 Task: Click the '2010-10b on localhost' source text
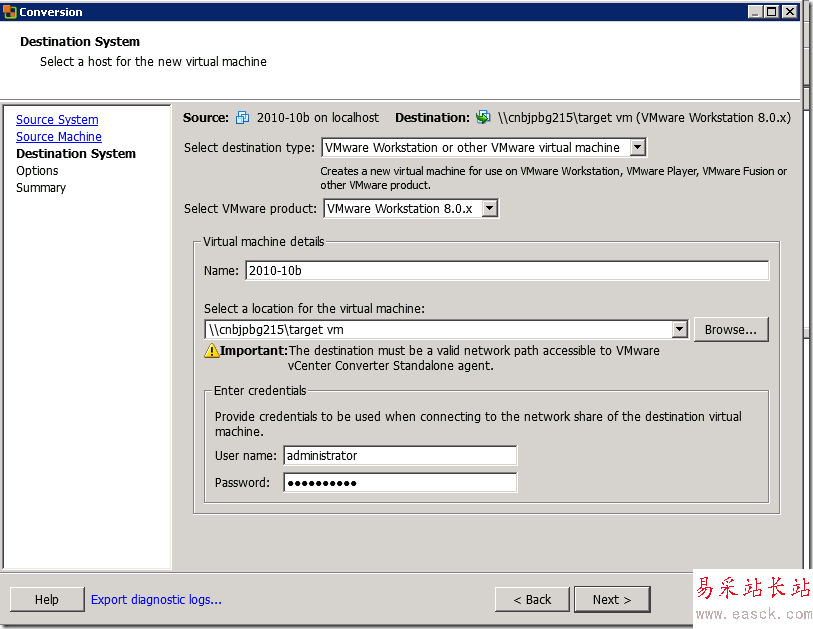coord(318,118)
